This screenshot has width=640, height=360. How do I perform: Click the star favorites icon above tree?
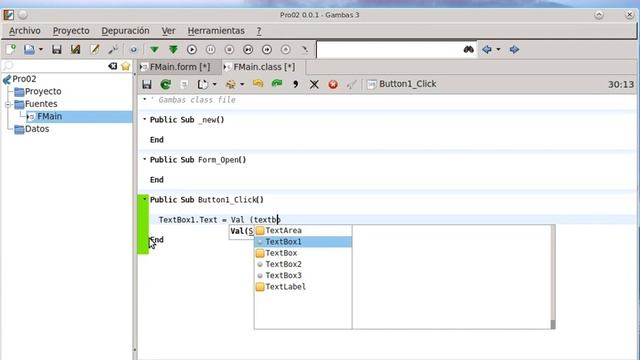(125, 66)
